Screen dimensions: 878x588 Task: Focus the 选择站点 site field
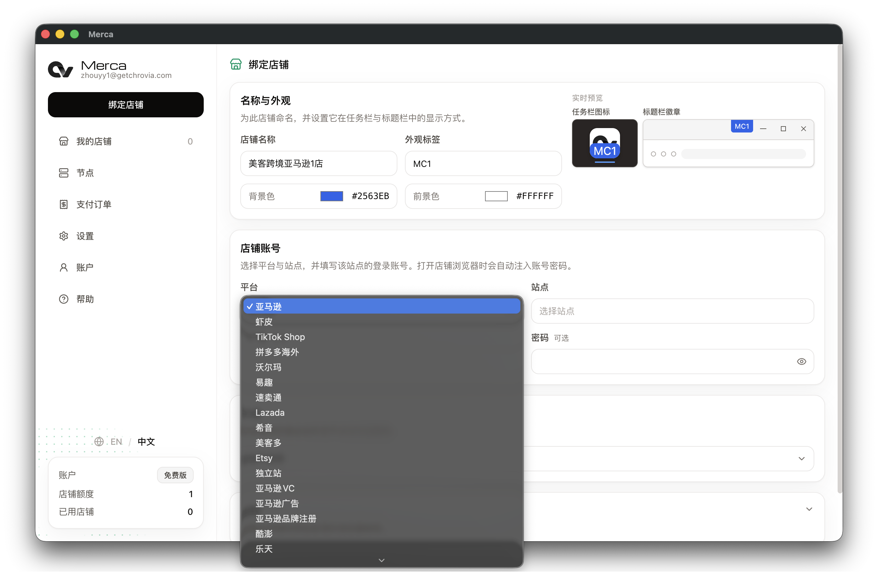tap(672, 311)
